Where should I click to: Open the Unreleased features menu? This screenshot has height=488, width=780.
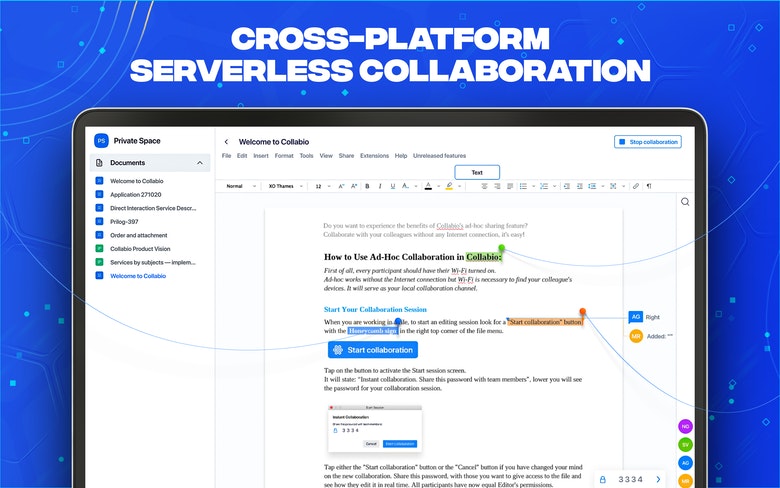[x=439, y=156]
